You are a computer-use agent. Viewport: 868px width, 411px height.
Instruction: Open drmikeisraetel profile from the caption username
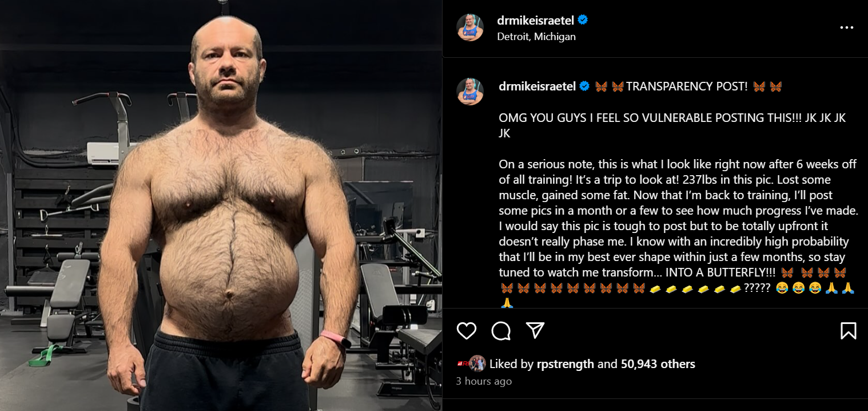click(537, 86)
